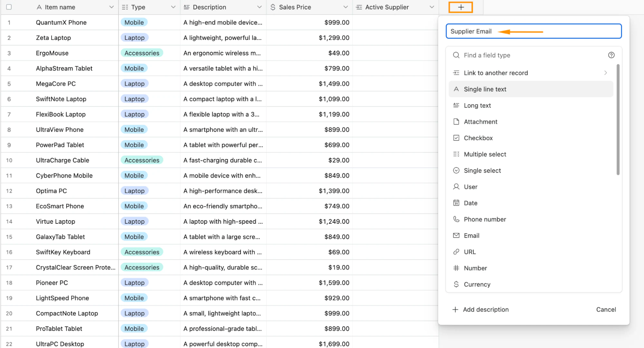Click the description of SwiftKey Keyboard
The width and height of the screenshot is (644, 348).
click(223, 252)
